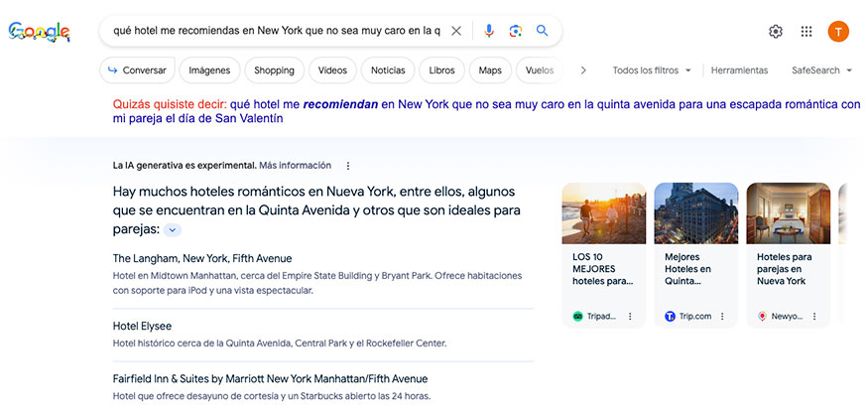
Task: Open Mejores Hoteles en Quinta card
Action: tap(688, 269)
